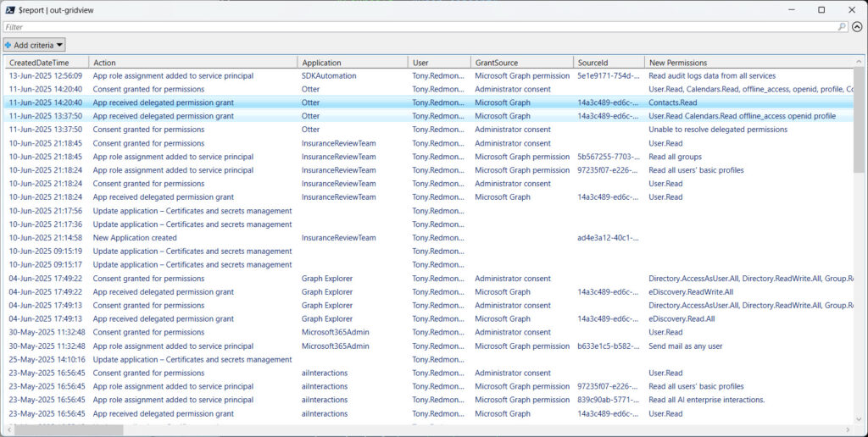This screenshot has width=868, height=437.
Task: Select 'Send mail as any user' cell
Action: [685, 346]
